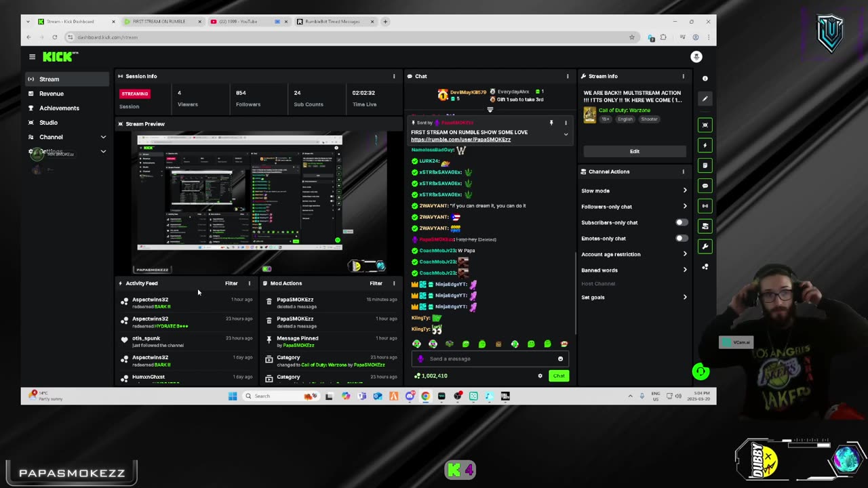The image size is (868, 488).
Task: Unpin the pinned chat message
Action: (551, 123)
